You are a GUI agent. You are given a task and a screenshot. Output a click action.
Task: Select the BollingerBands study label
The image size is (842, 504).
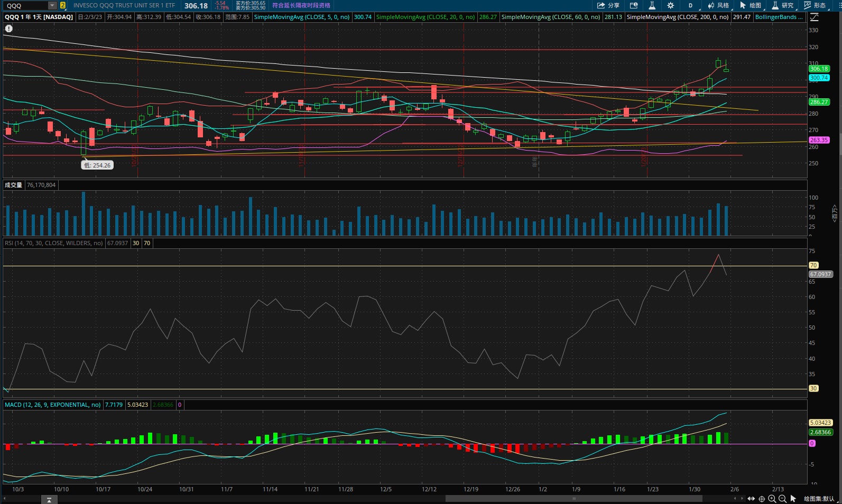coord(779,17)
